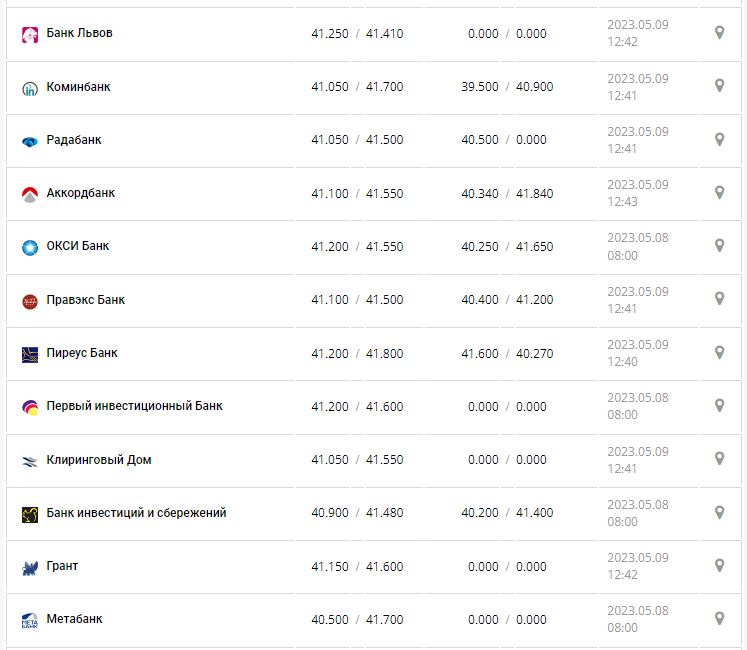Open the Правэкс Банк link

coord(86,300)
